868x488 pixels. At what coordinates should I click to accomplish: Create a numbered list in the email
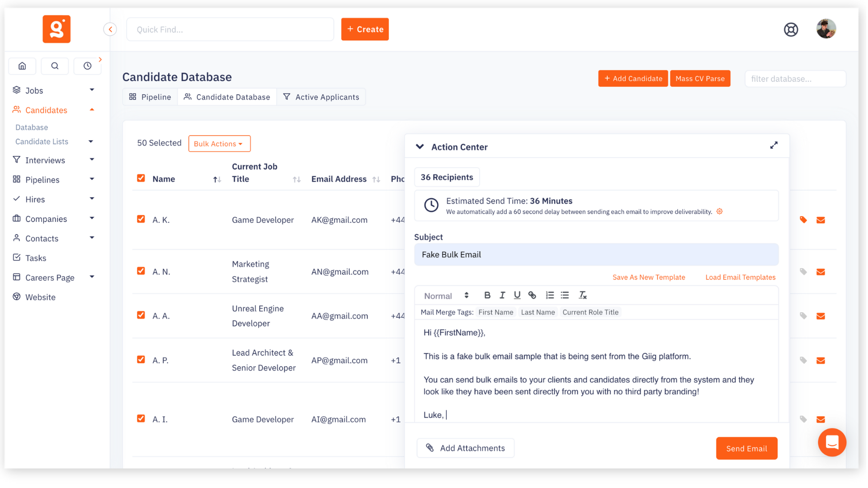coord(550,295)
